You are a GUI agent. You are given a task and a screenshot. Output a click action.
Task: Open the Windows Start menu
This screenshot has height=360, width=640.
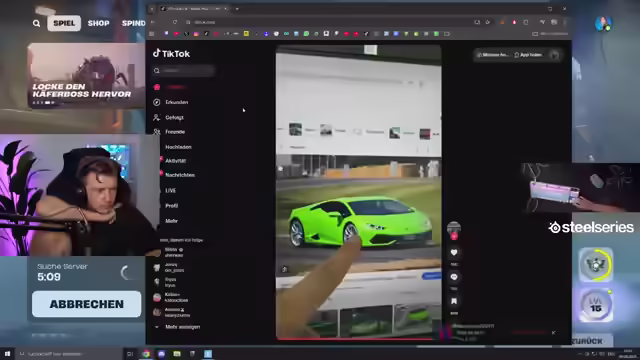7,354
